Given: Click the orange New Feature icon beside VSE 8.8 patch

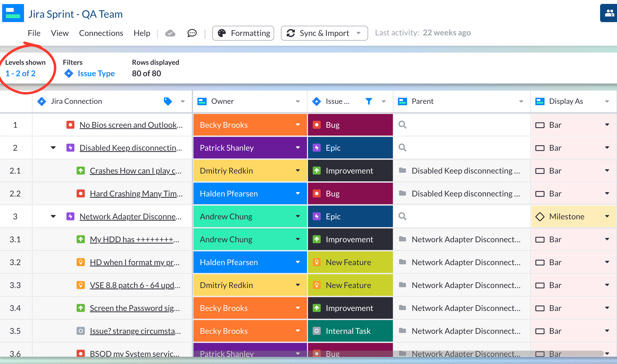Looking at the screenshot, I should point(81,285).
